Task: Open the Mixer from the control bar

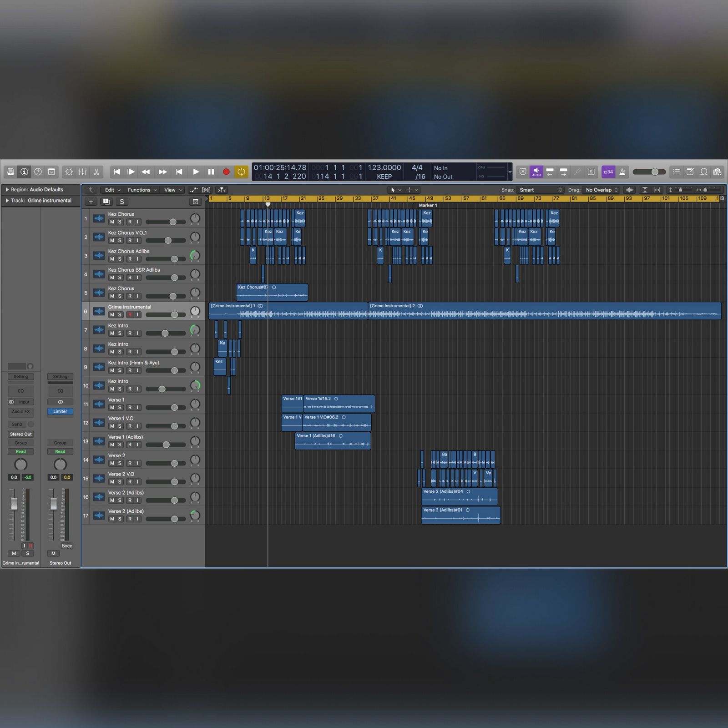Action: [83, 172]
